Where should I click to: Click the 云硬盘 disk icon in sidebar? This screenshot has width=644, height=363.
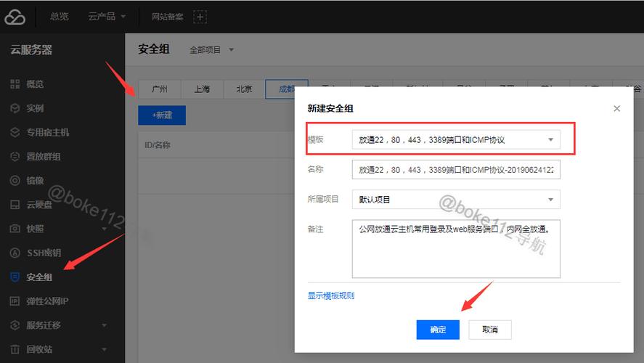(x=15, y=205)
